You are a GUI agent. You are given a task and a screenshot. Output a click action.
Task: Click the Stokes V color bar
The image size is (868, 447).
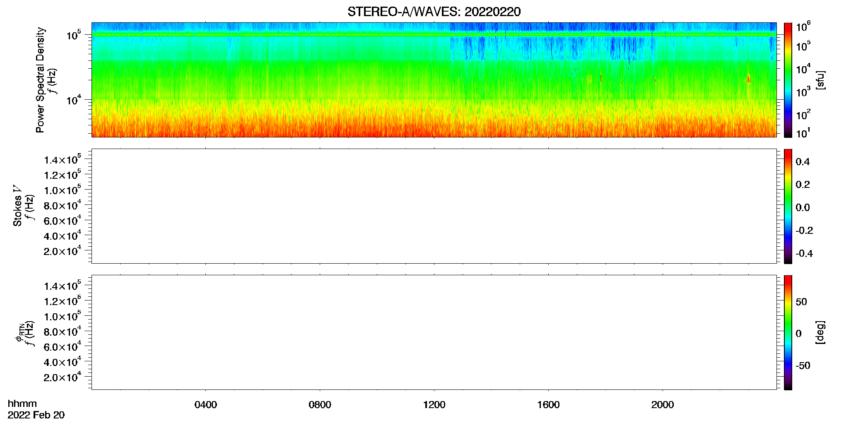pyautogui.click(x=788, y=206)
